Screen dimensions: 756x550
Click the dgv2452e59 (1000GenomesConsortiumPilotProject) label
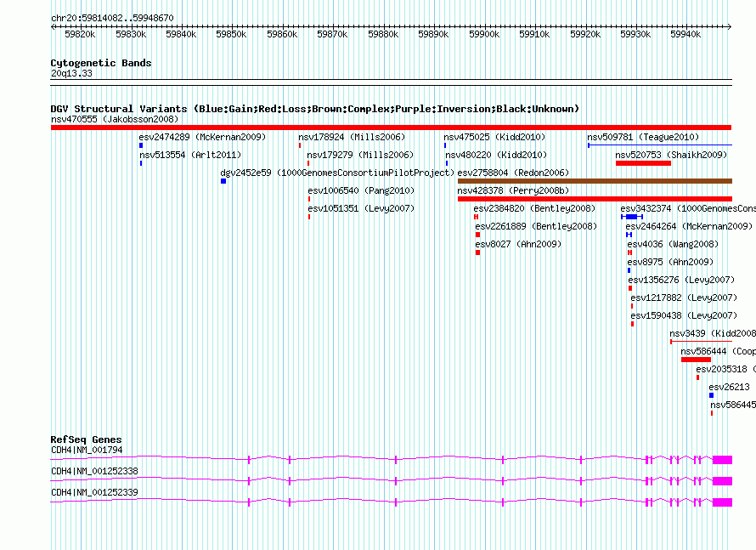point(337,173)
